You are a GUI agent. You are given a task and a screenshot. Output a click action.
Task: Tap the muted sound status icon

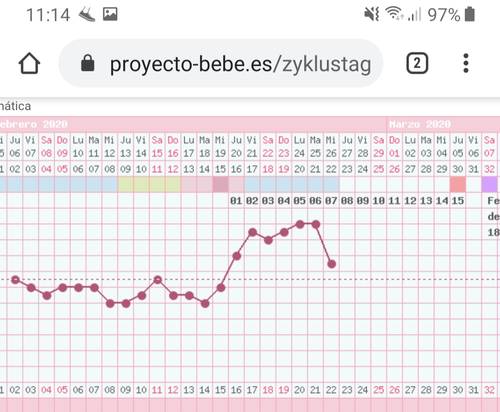[371, 14]
